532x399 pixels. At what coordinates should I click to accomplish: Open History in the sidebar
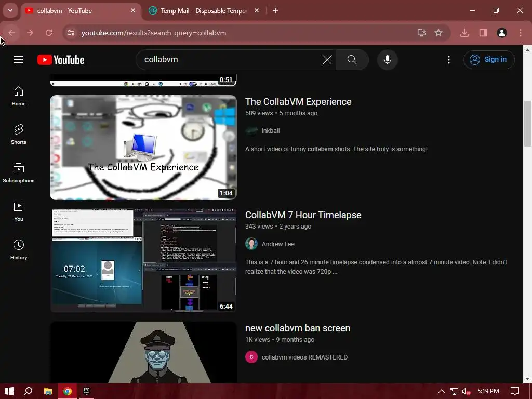pos(19,250)
